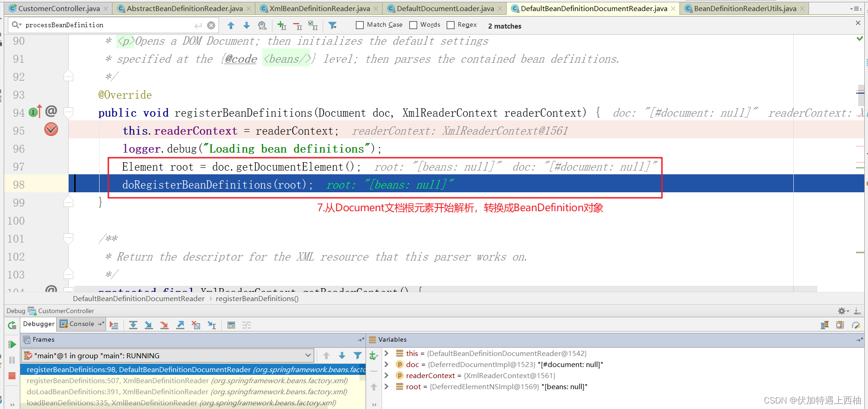Clear the search field text
This screenshot has width=868, height=409.
(x=211, y=25)
